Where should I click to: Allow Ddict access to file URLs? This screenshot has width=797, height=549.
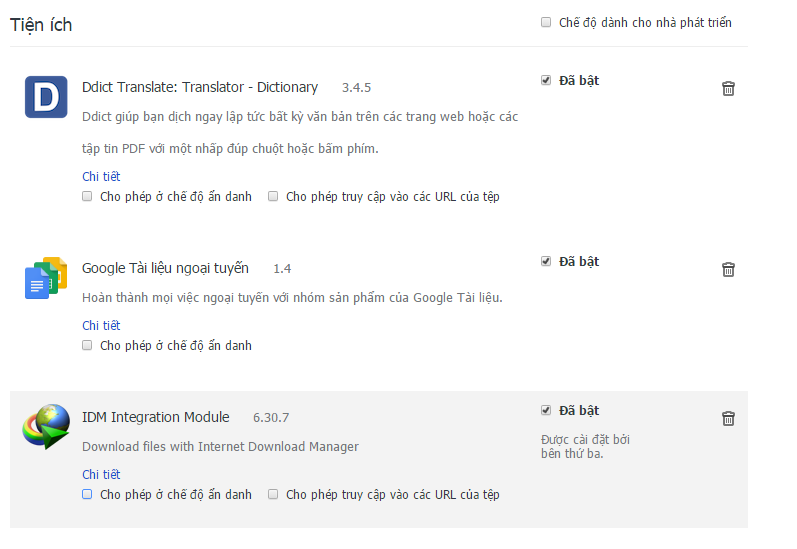point(273,197)
